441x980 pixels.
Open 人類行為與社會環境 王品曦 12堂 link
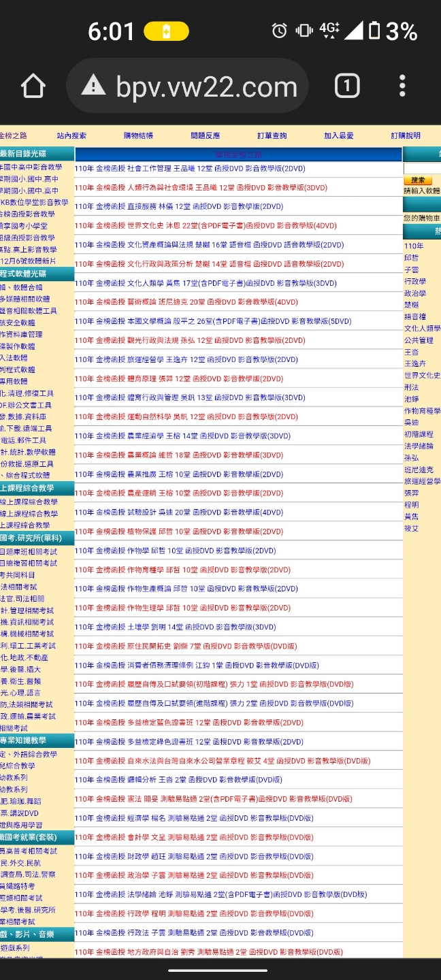[x=201, y=188]
